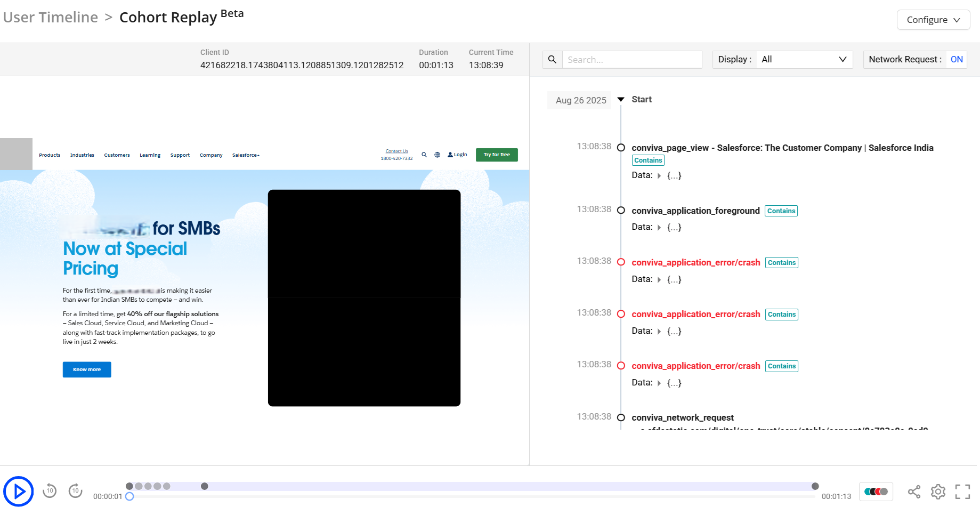980x515 pixels.
Task: Click the search magnifier icon in timeline panel
Action: pos(553,60)
